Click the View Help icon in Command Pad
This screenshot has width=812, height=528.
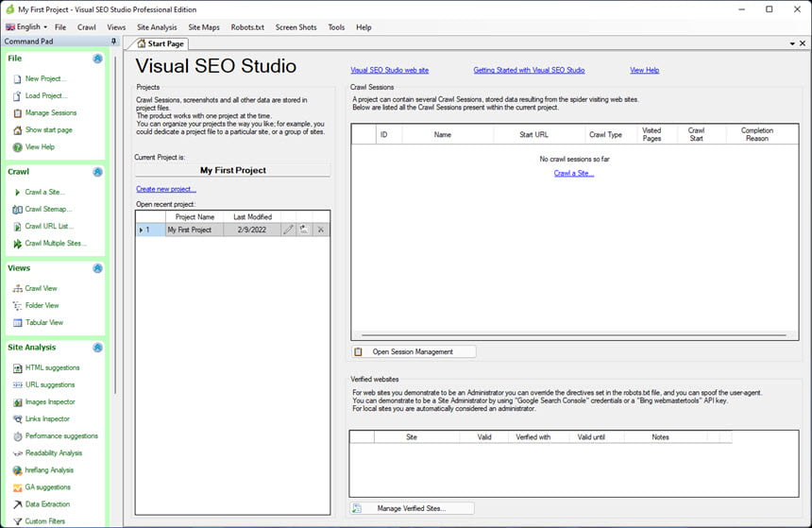(x=17, y=147)
